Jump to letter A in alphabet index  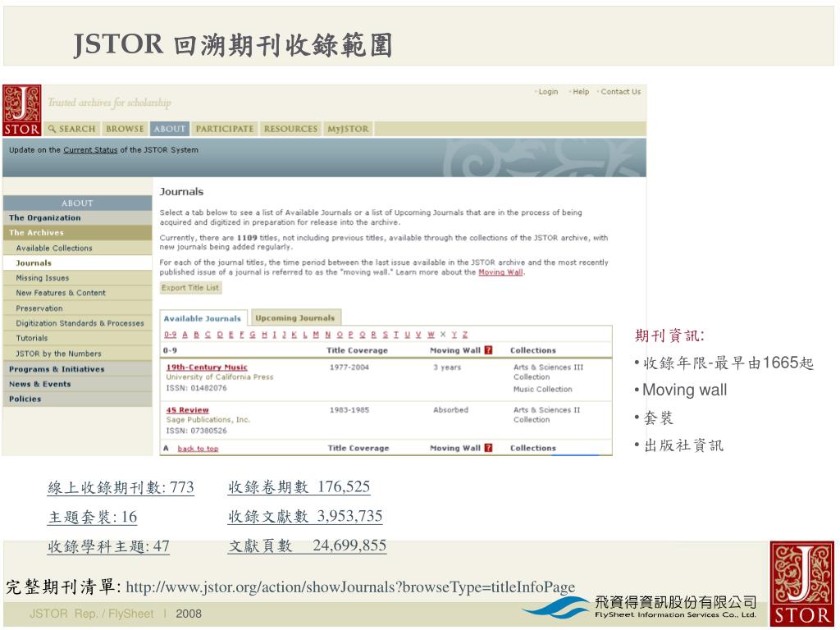185,335
